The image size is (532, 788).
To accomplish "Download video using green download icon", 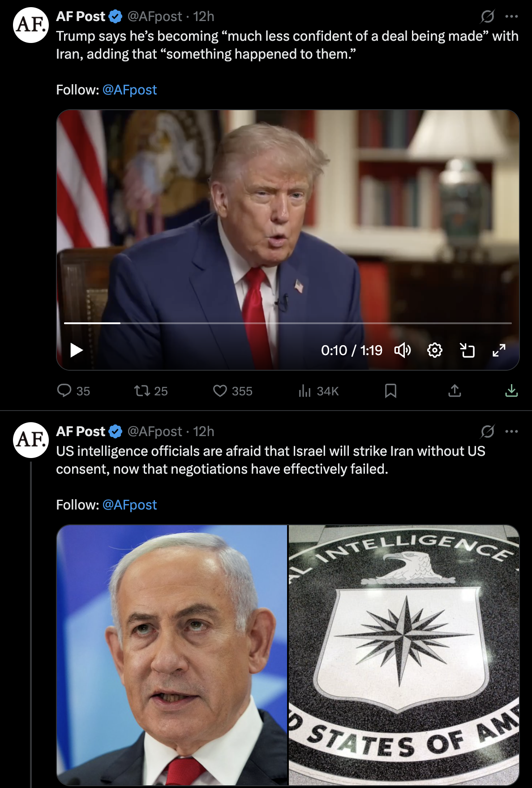I will coord(511,391).
